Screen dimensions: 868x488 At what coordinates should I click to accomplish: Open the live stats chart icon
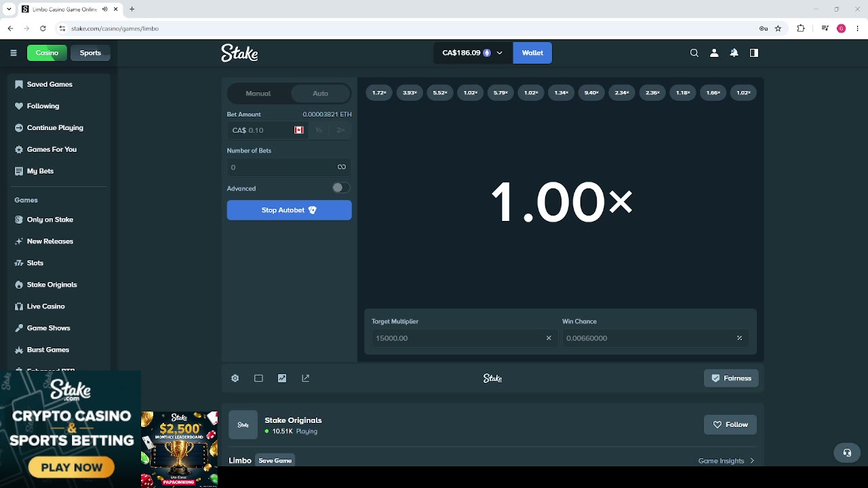(x=282, y=378)
